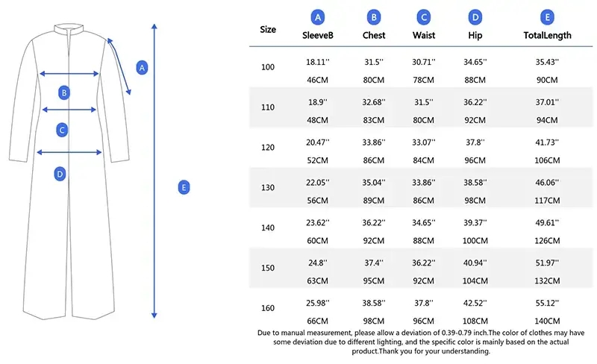Select the Size column header
This screenshot has width=597, height=364.
tap(268, 30)
